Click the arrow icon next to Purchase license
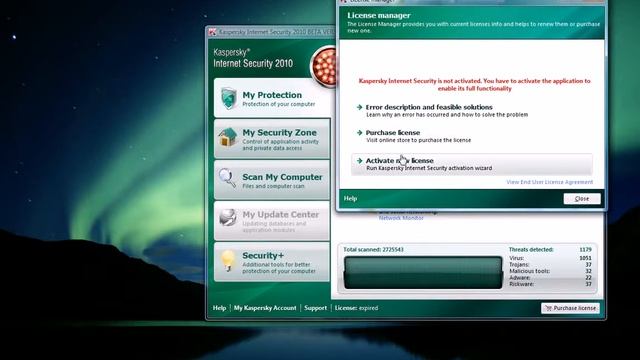The image size is (640, 360). (x=359, y=132)
